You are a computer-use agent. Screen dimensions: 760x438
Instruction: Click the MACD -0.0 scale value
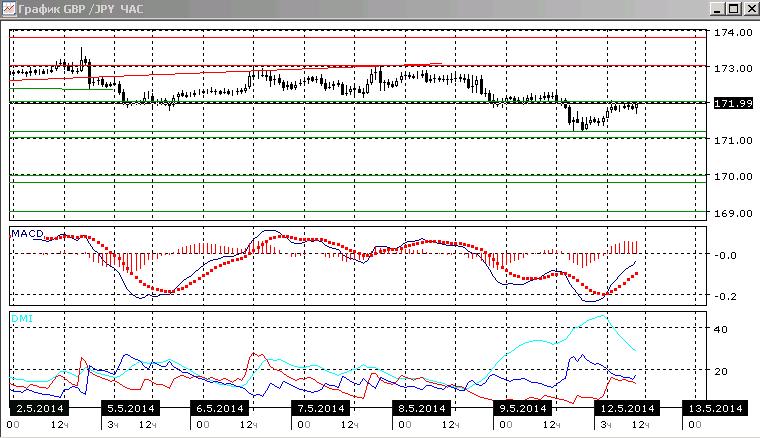coord(725,255)
